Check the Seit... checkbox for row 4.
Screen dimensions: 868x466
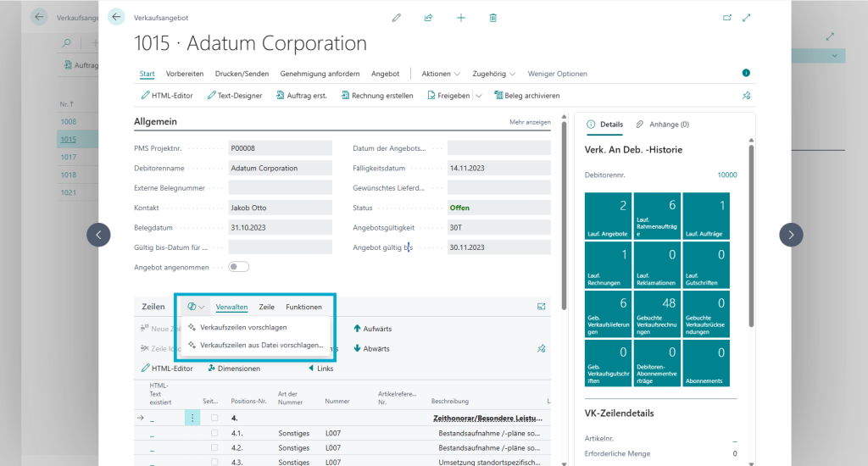click(x=214, y=418)
